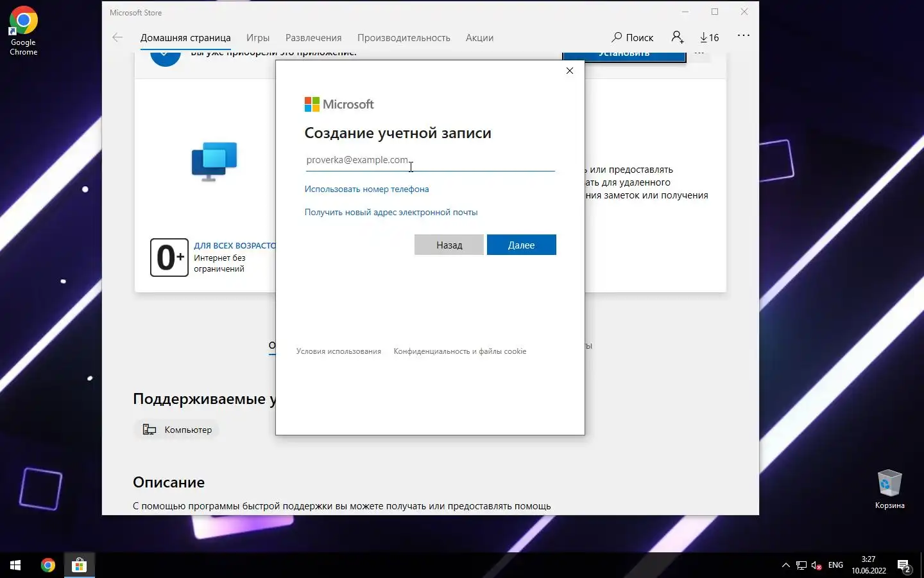The image size is (924, 578).
Task: Focus the email address input field
Action: coord(430,161)
